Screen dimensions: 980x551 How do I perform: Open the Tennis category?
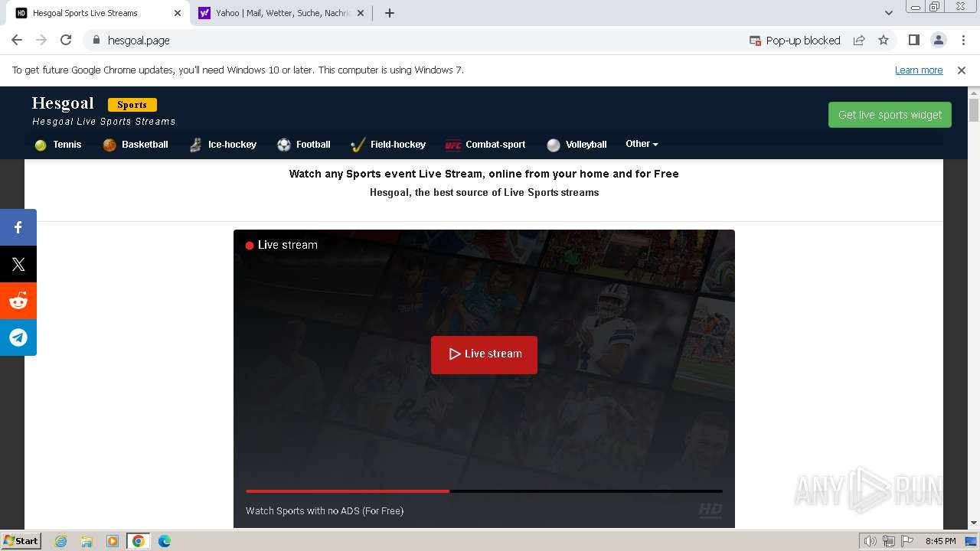click(x=58, y=145)
